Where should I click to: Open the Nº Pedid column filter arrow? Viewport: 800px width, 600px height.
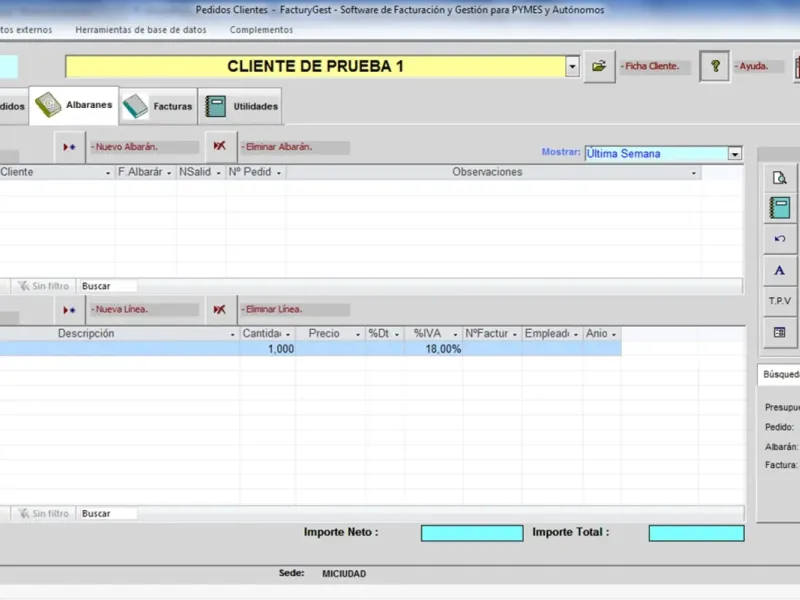pyautogui.click(x=279, y=173)
